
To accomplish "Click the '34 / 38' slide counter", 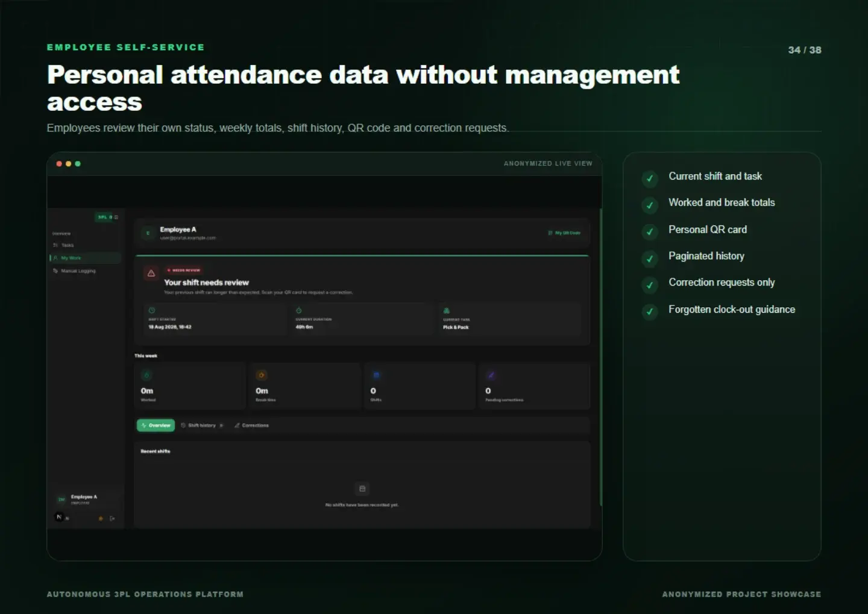I will [x=805, y=50].
